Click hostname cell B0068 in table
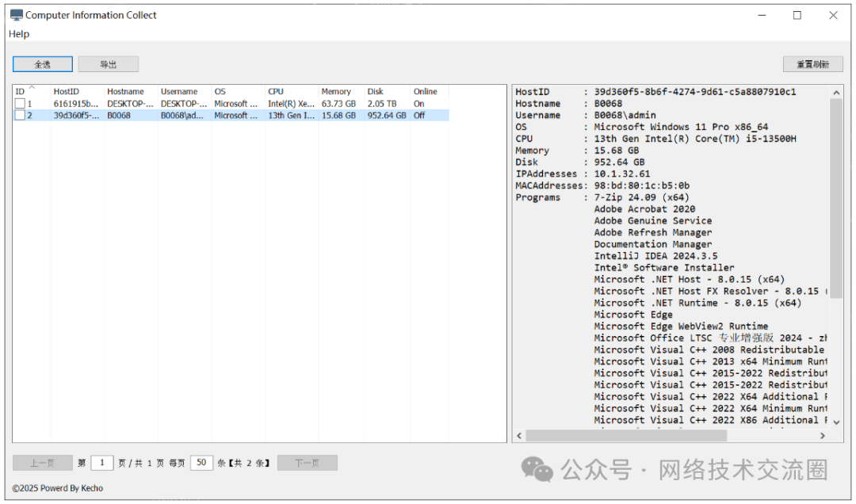Image resolution: width=856 pixels, height=504 pixels. point(118,115)
